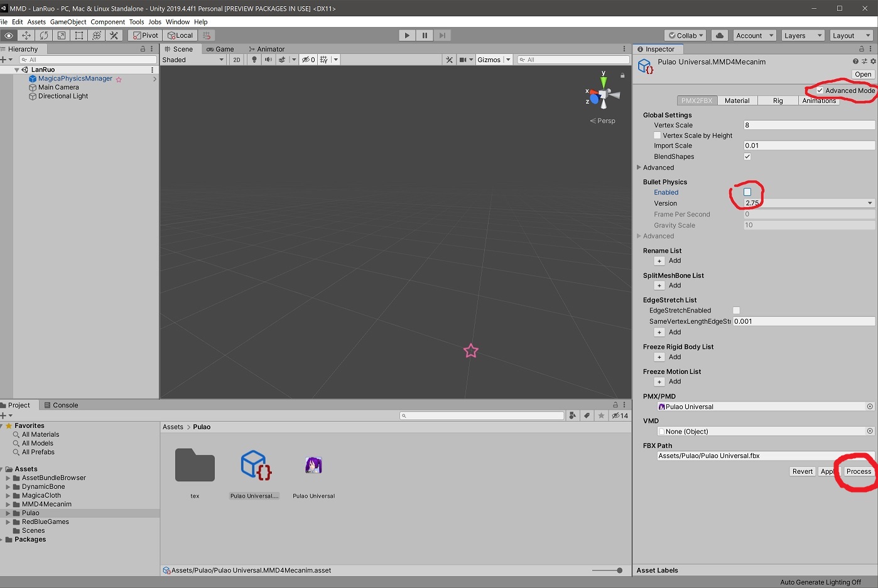The image size is (878, 588).
Task: Toggle BlendShapes checkbox
Action: pyautogui.click(x=747, y=157)
